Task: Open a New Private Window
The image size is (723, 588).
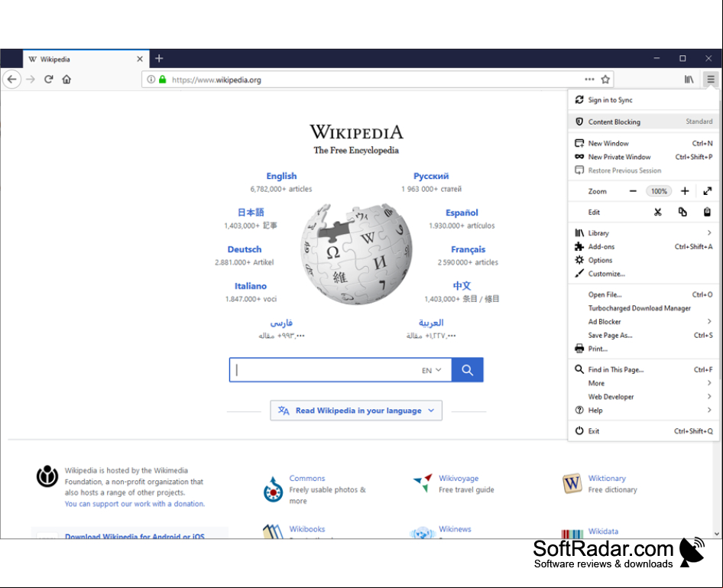Action: (x=644, y=157)
